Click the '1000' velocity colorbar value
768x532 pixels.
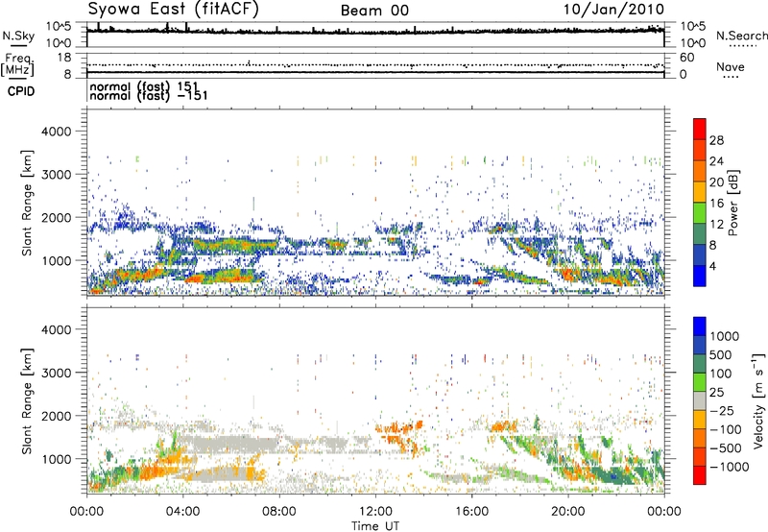click(725, 336)
